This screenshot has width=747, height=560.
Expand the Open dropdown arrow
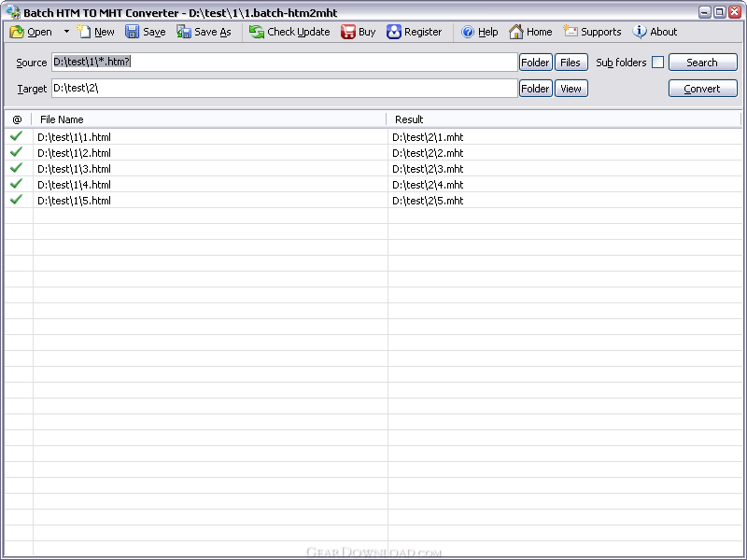66,32
